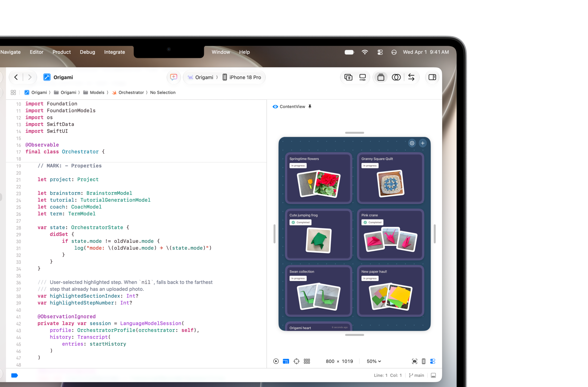
Task: Go back with the left chevron button
Action: pos(16,77)
